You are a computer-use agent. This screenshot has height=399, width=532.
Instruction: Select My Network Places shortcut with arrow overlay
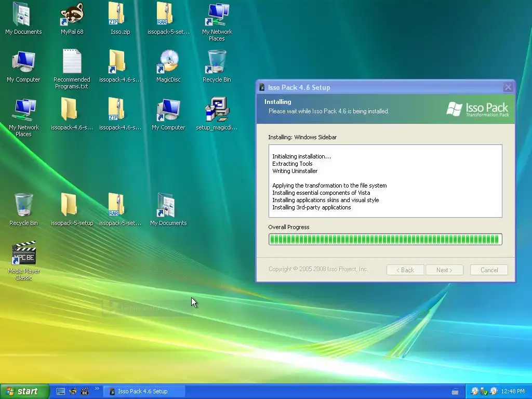[217, 21]
